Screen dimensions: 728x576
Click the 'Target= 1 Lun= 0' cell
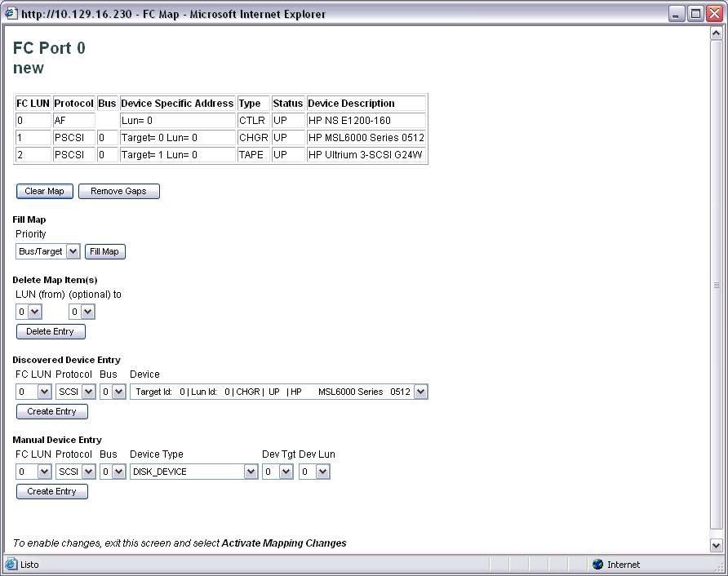(x=177, y=155)
